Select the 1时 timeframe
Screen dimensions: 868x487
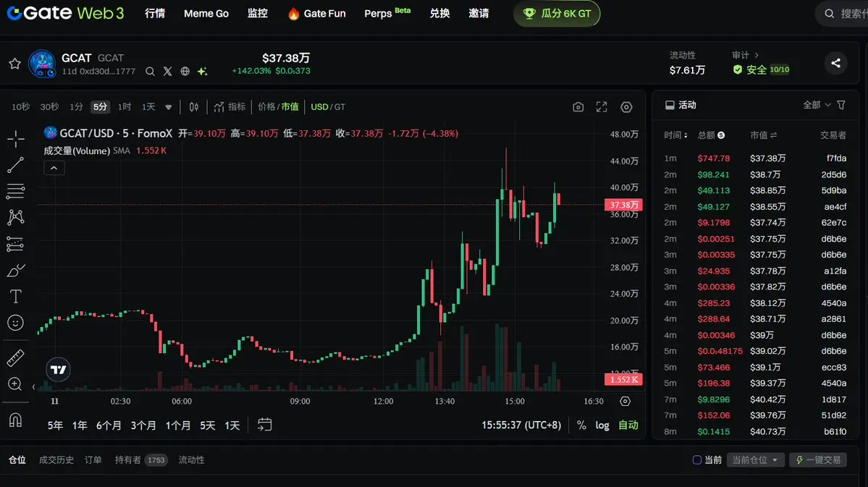[x=125, y=107]
